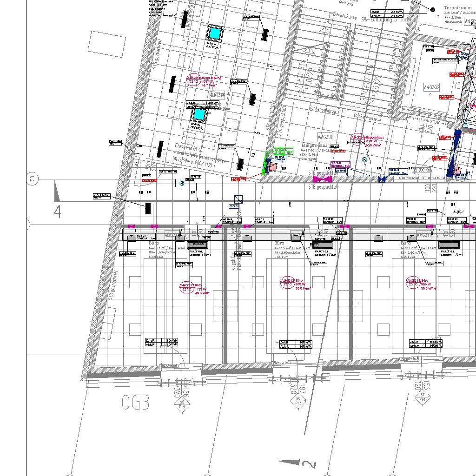Click the window tag diamond 56 F13
476x476 pixels.
tap(297, 399)
